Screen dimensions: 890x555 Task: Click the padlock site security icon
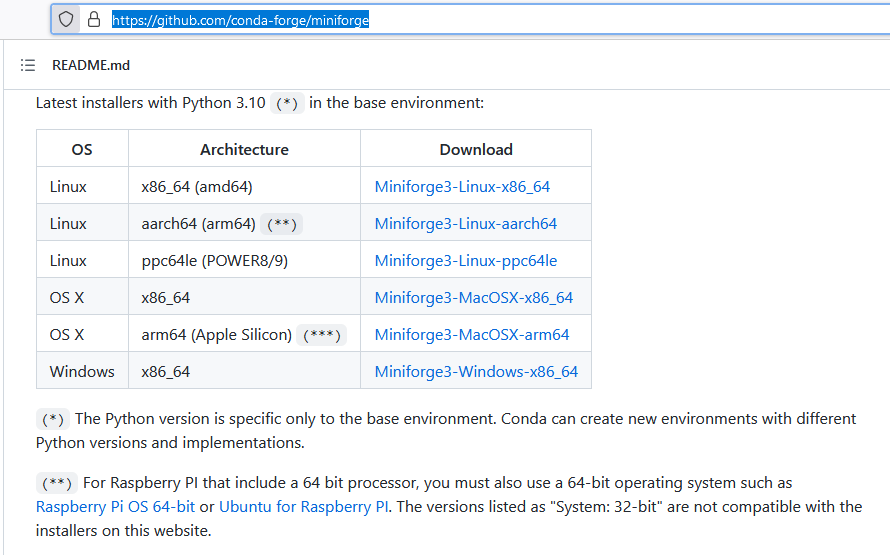coord(94,20)
